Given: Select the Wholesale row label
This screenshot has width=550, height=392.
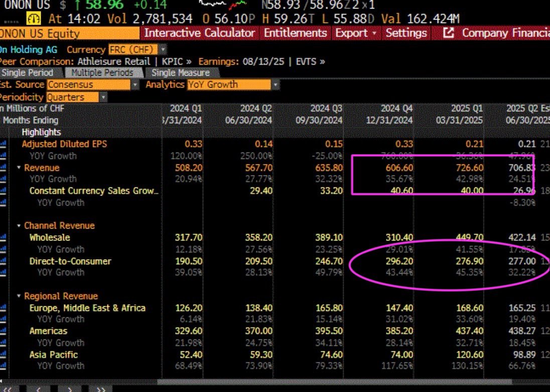Looking at the screenshot, I should click(50, 238).
